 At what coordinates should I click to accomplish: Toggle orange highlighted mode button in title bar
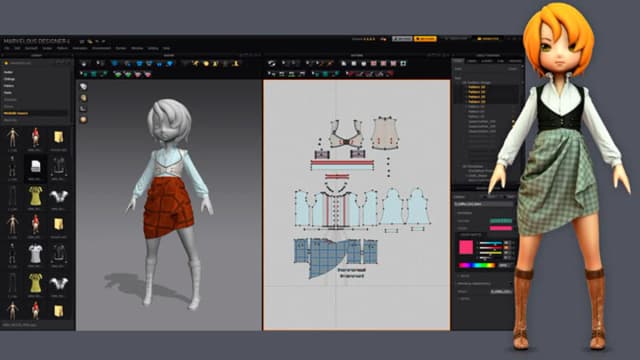click(x=425, y=39)
